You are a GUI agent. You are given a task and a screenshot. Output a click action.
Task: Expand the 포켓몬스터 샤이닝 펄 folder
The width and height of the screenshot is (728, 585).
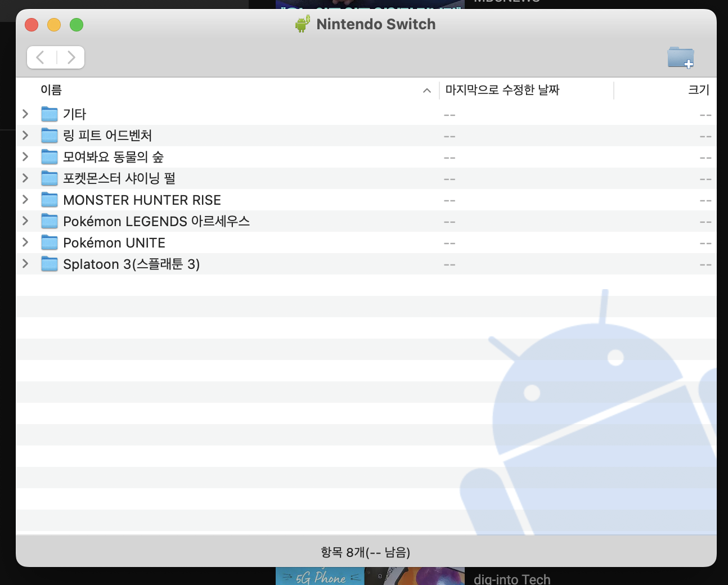click(25, 178)
